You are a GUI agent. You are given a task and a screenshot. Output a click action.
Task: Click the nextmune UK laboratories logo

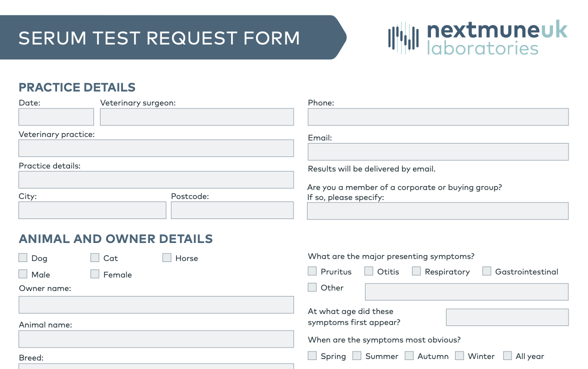[478, 38]
